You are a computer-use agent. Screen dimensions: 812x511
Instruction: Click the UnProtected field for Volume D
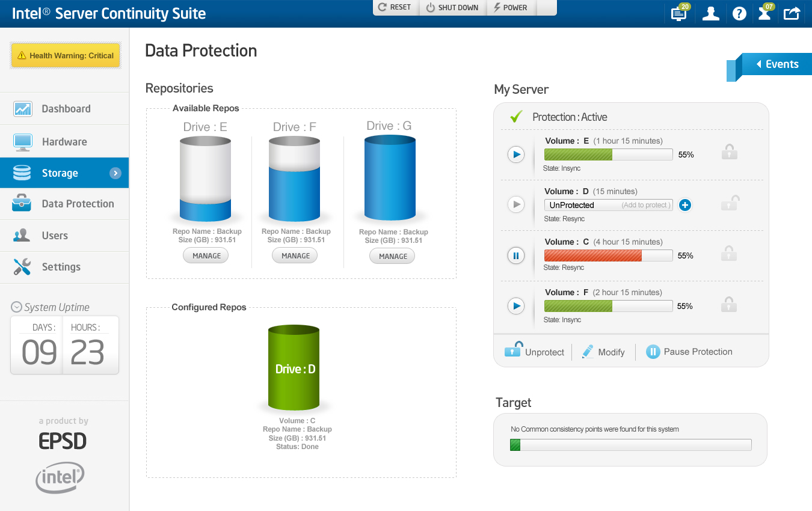[608, 205]
